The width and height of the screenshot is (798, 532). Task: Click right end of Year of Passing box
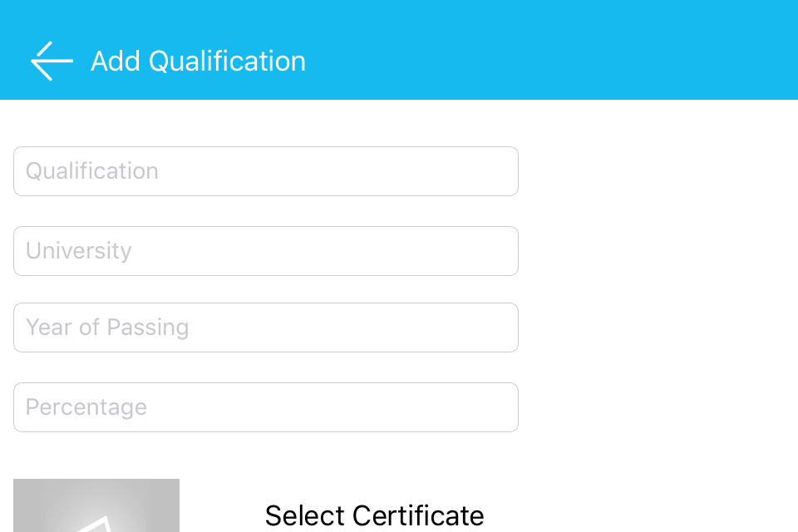[x=499, y=328]
